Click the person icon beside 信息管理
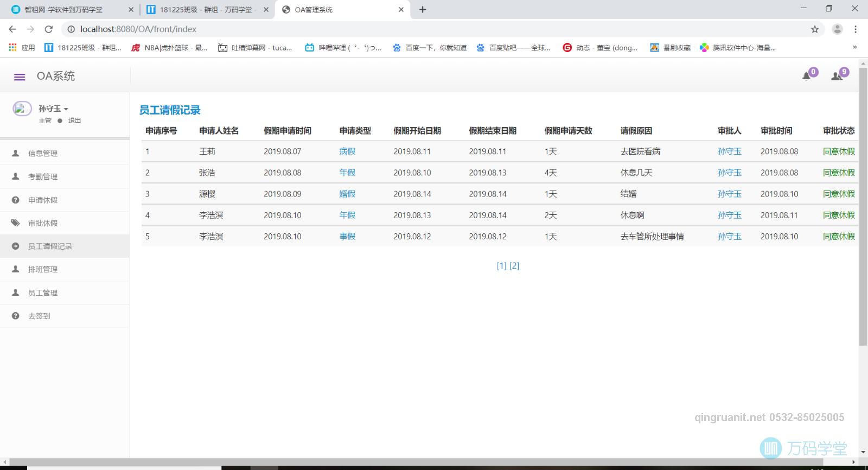The image size is (868, 470). [16, 153]
